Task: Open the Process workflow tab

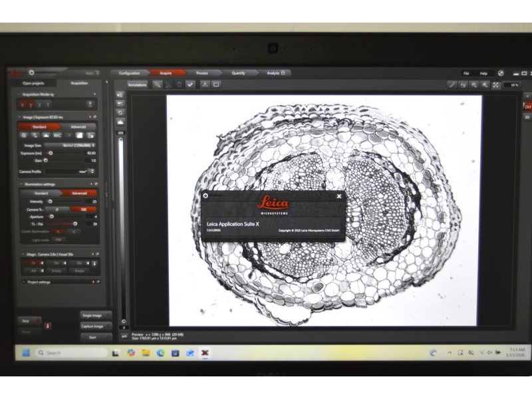Action: (202, 73)
